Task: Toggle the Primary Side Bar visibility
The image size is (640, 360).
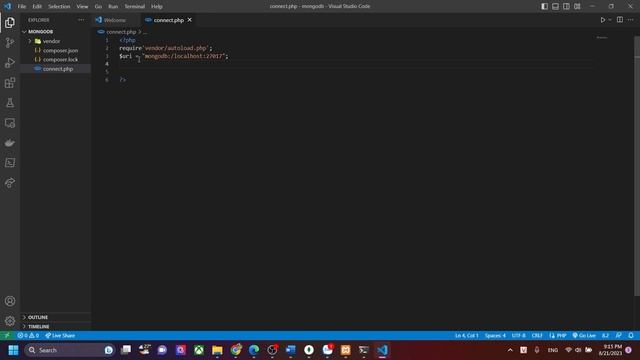Action: pyautogui.click(x=544, y=6)
